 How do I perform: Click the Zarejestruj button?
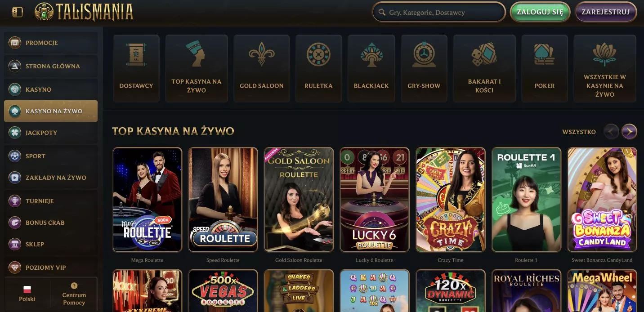606,12
